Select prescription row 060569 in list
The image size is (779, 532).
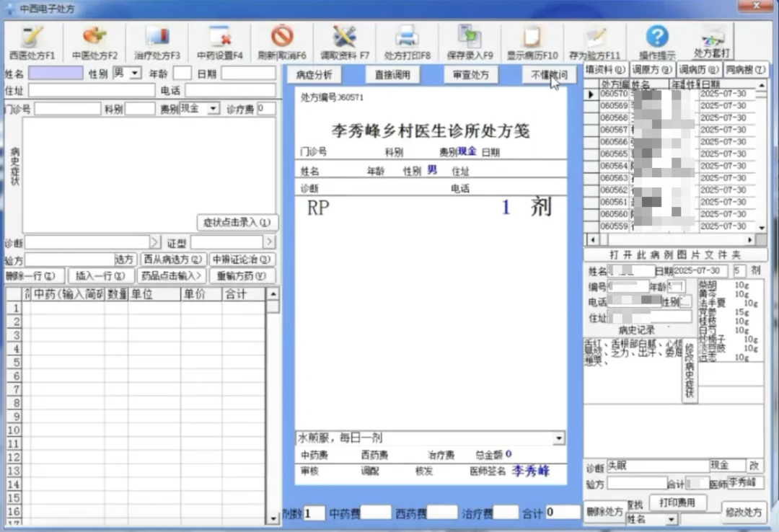(x=614, y=106)
